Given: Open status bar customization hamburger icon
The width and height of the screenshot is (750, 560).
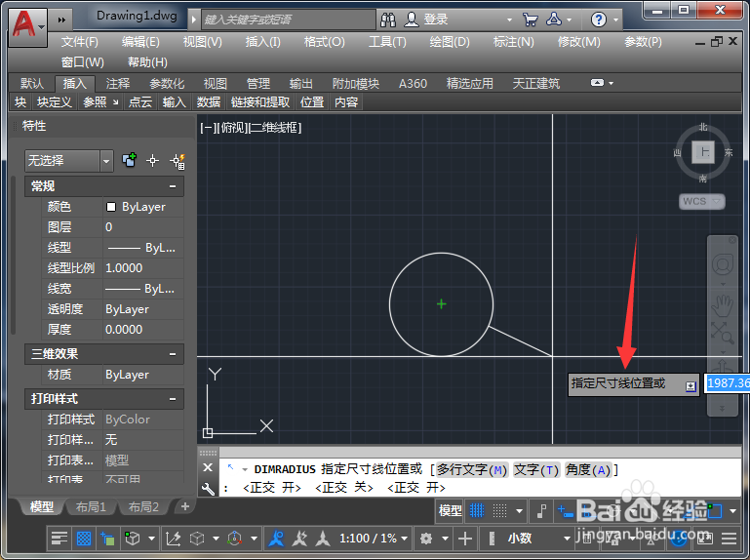Looking at the screenshot, I should (729, 539).
